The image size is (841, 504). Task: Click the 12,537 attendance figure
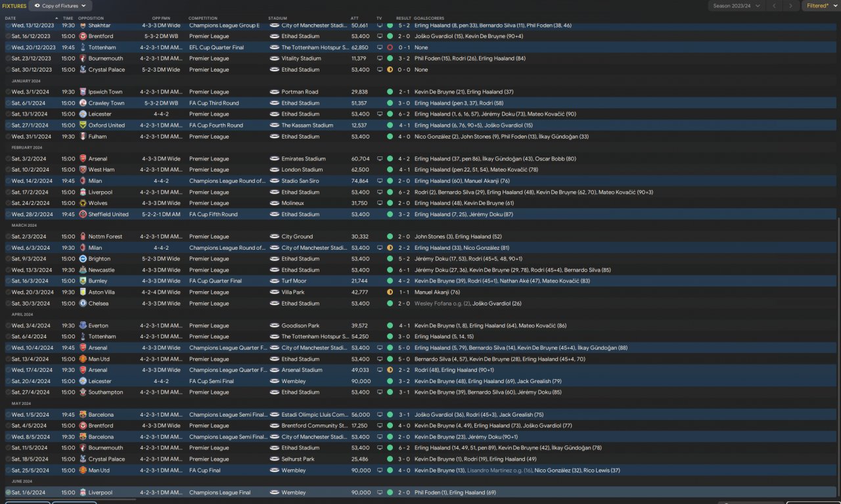pos(360,126)
